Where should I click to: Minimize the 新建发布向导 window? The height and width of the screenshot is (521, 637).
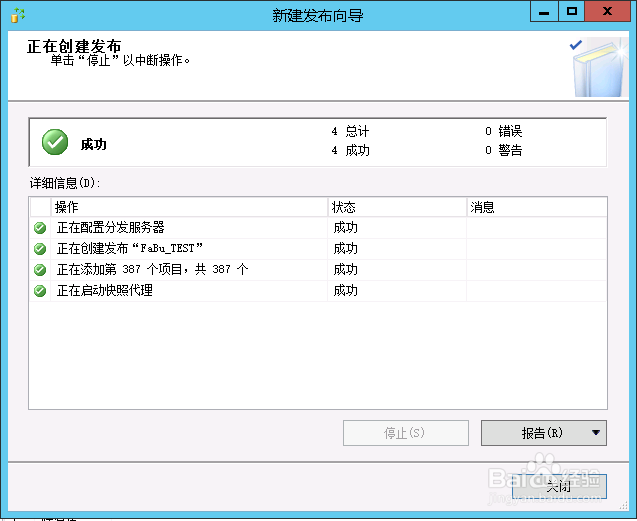click(544, 12)
